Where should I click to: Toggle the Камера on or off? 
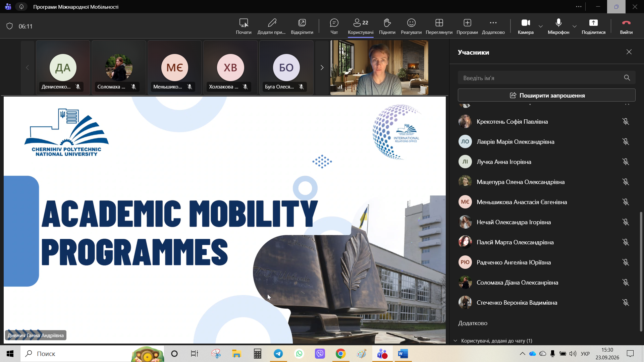[526, 26]
